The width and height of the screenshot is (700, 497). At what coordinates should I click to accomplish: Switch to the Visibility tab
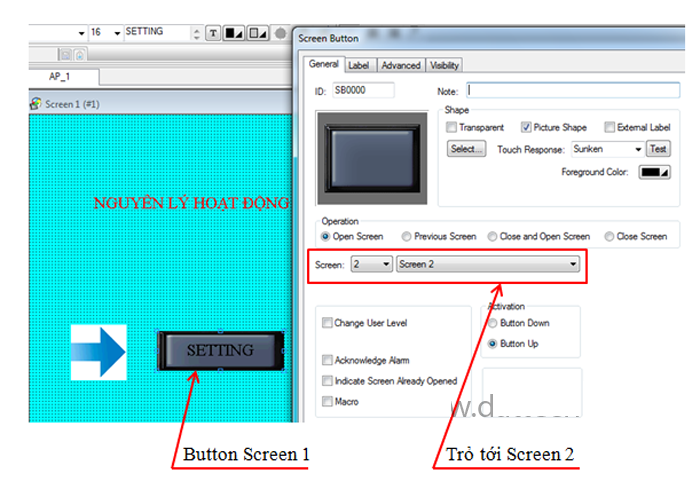(444, 66)
